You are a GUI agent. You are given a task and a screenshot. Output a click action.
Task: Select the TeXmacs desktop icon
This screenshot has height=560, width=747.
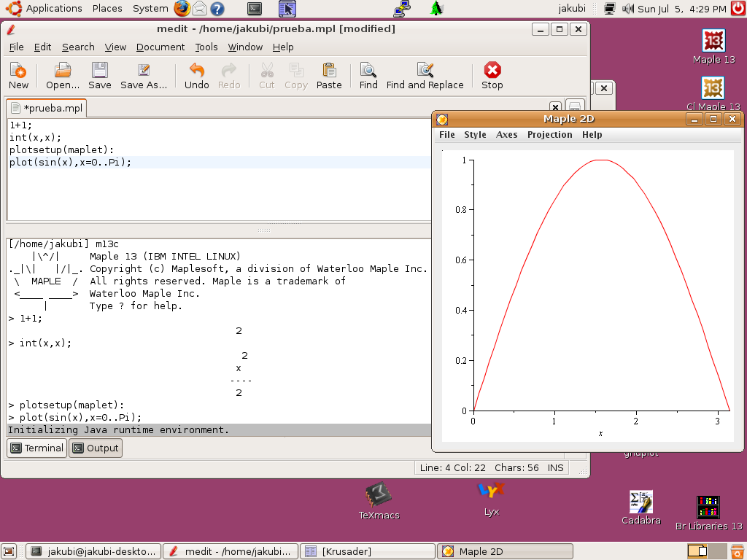point(379,500)
